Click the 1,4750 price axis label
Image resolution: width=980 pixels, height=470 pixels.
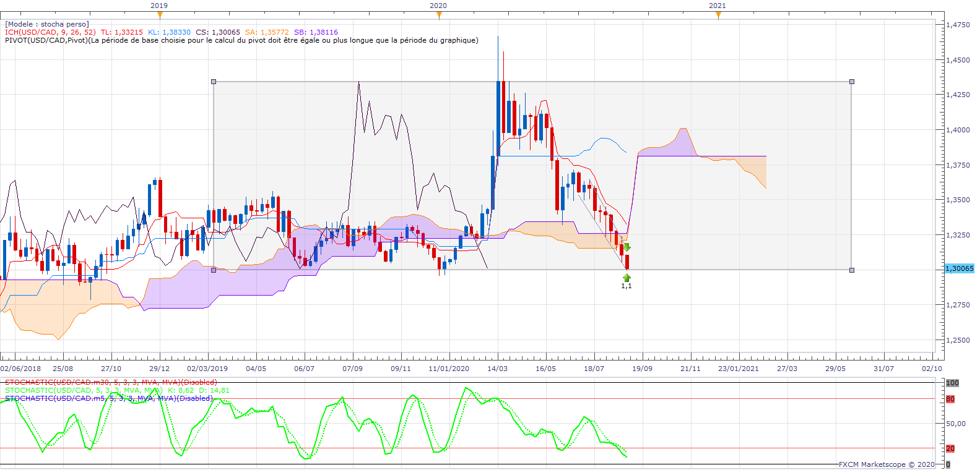tap(958, 25)
